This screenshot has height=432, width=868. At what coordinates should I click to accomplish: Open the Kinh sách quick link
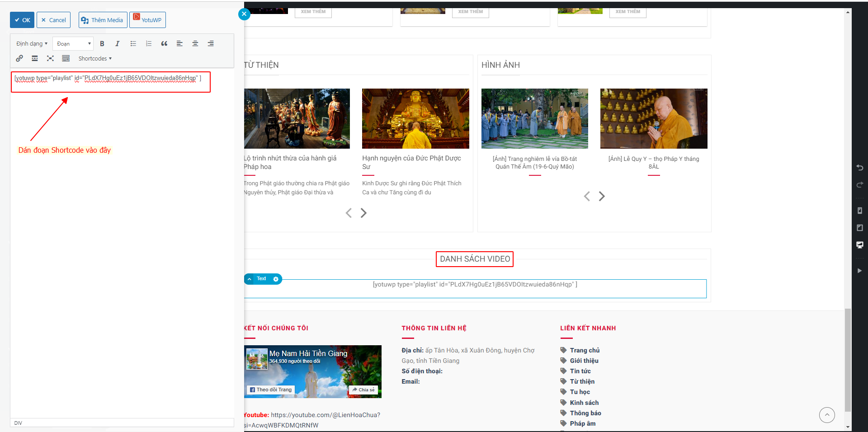coord(584,403)
